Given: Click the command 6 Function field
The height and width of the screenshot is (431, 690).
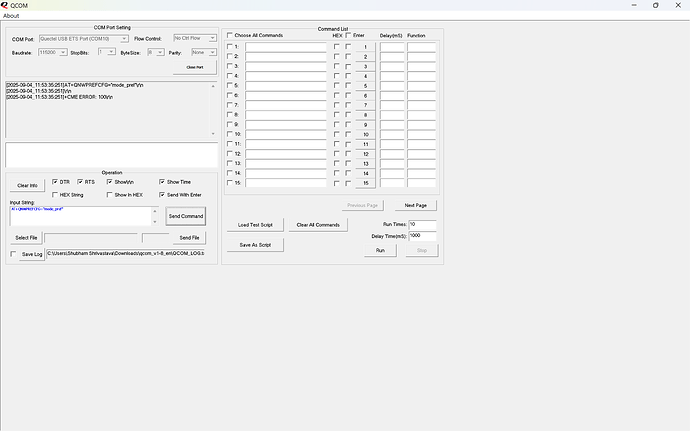Looking at the screenshot, I should [x=422, y=96].
